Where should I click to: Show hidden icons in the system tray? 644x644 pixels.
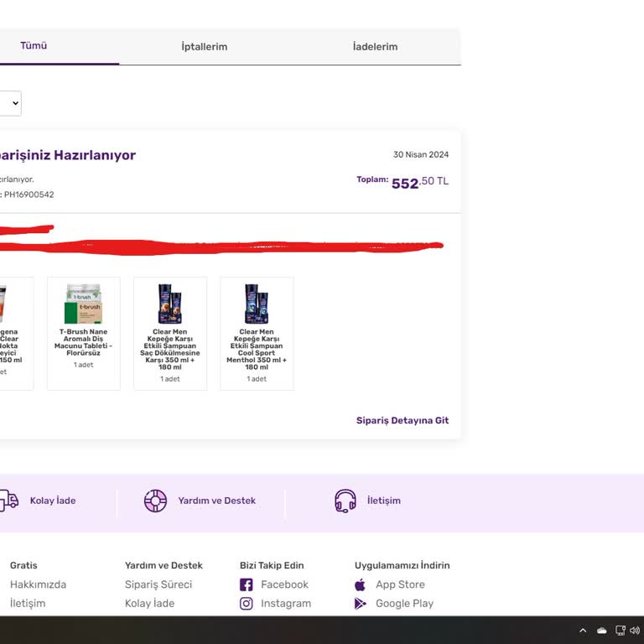(x=583, y=631)
